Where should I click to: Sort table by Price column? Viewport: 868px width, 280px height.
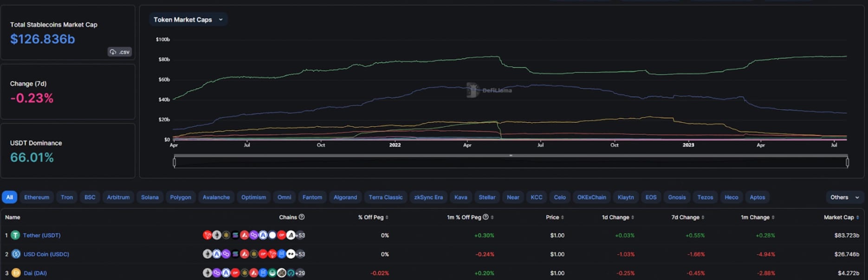pos(555,217)
